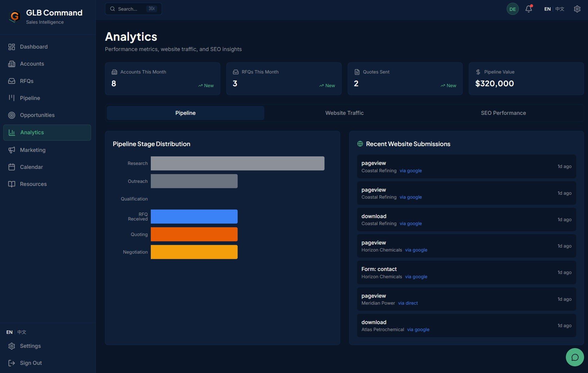Open the via direct link for Meridian Power
588x373 pixels.
click(x=407, y=303)
